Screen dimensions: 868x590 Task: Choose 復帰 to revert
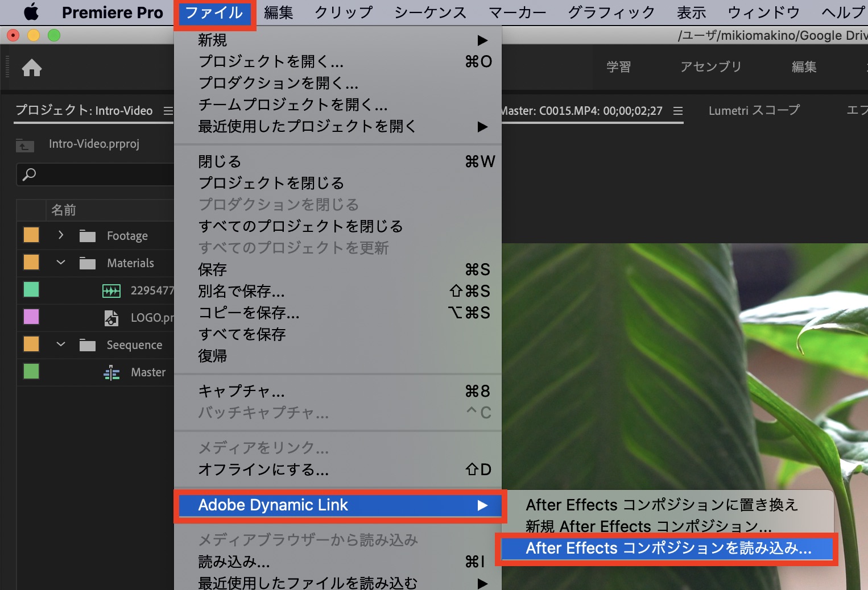pos(338,356)
